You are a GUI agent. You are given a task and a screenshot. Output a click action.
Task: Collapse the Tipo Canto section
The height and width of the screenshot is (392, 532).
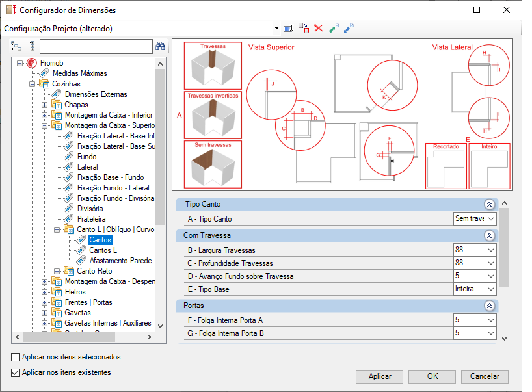click(x=489, y=205)
